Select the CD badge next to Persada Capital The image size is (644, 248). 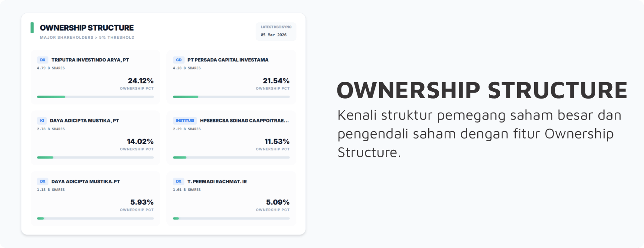[x=179, y=60]
